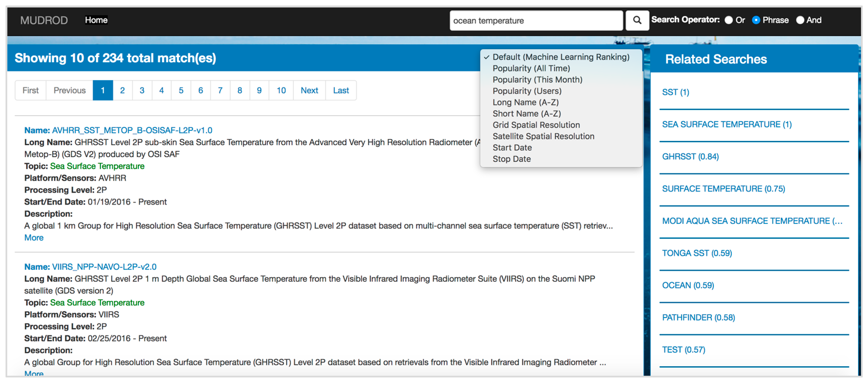Choose Long Name (A-Z) sort option
Image resolution: width=868 pixels, height=382 pixels.
point(525,102)
